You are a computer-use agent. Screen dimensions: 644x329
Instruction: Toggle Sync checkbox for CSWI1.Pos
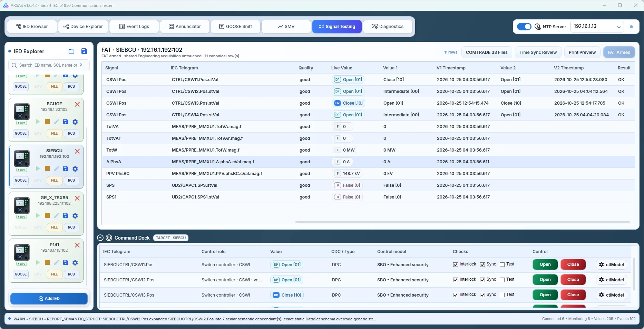tap(482, 264)
